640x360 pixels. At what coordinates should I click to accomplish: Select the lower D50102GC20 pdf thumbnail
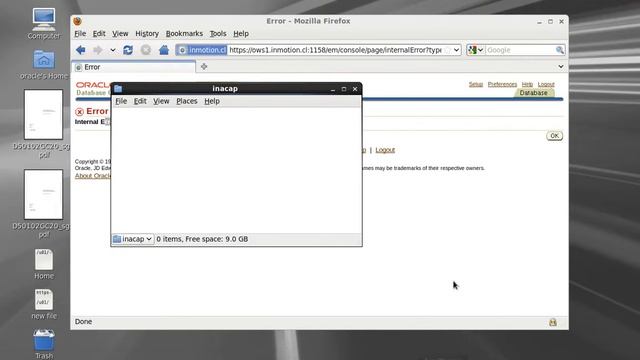point(43,195)
